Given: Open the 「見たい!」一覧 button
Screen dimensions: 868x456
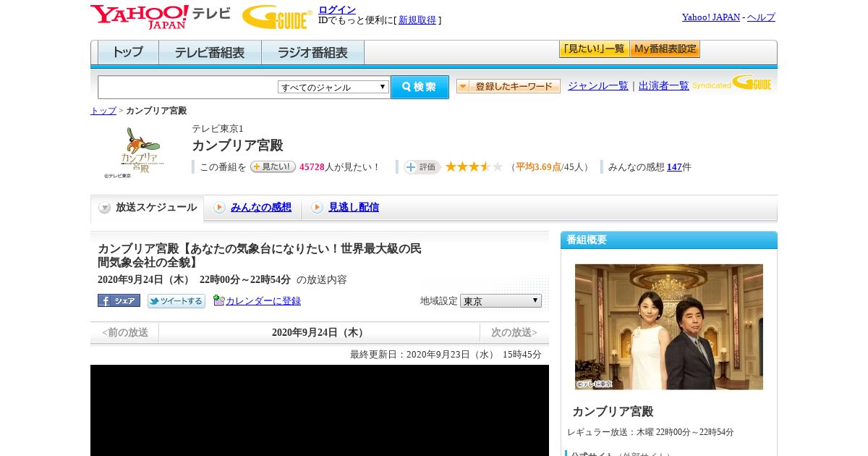Looking at the screenshot, I should (594, 49).
